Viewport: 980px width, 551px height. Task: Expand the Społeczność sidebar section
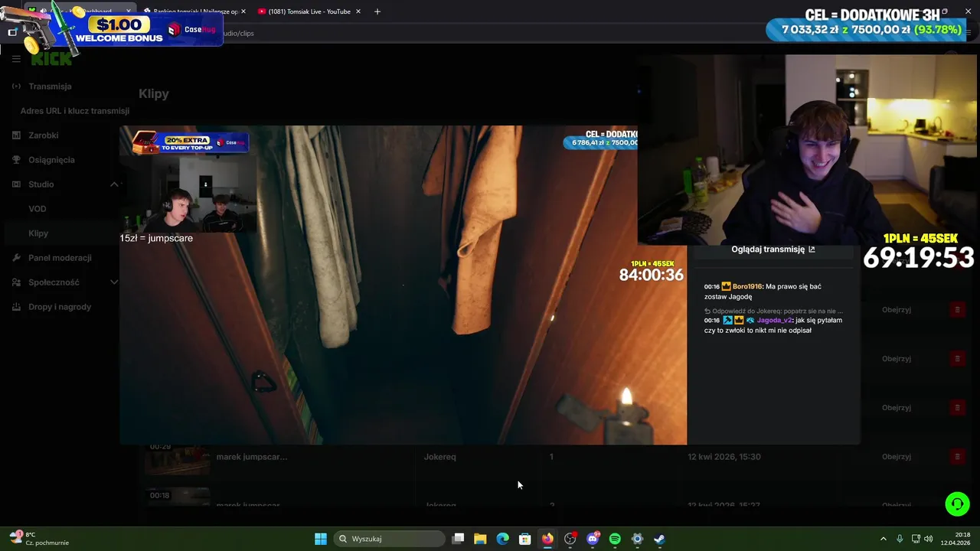(x=114, y=282)
